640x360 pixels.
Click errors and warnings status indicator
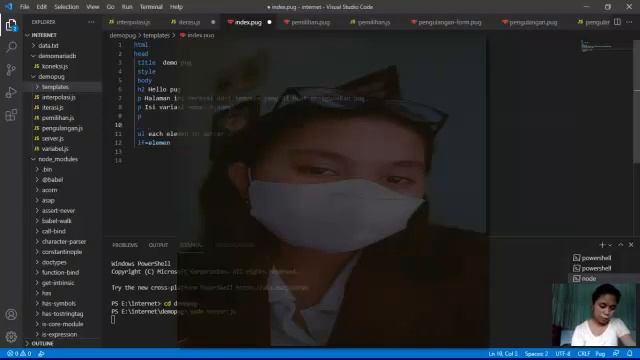click(19, 354)
